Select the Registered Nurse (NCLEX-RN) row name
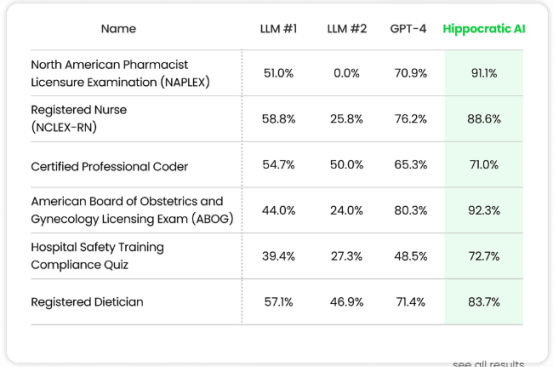554x367 pixels. (x=79, y=118)
